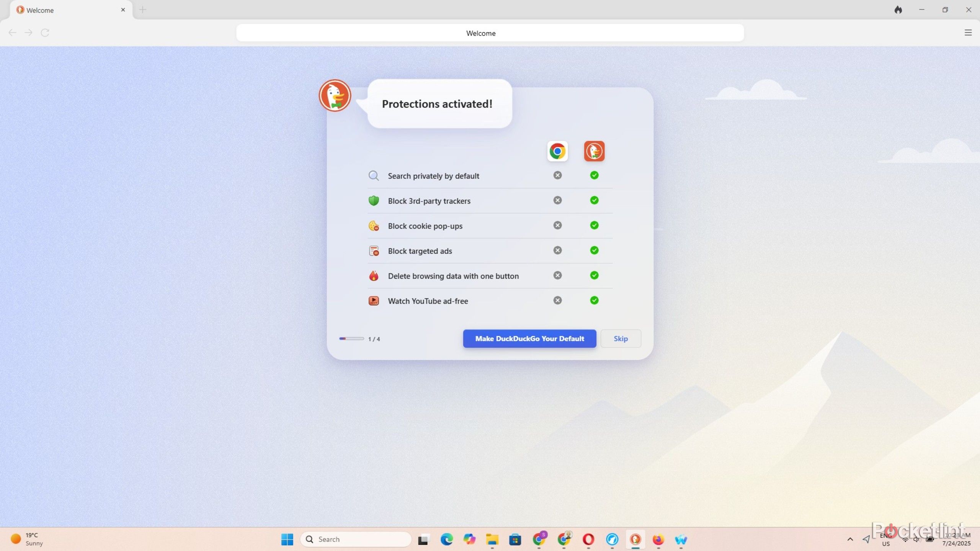The height and width of the screenshot is (551, 980).
Task: Click the taskbar Search box
Action: tap(356, 539)
